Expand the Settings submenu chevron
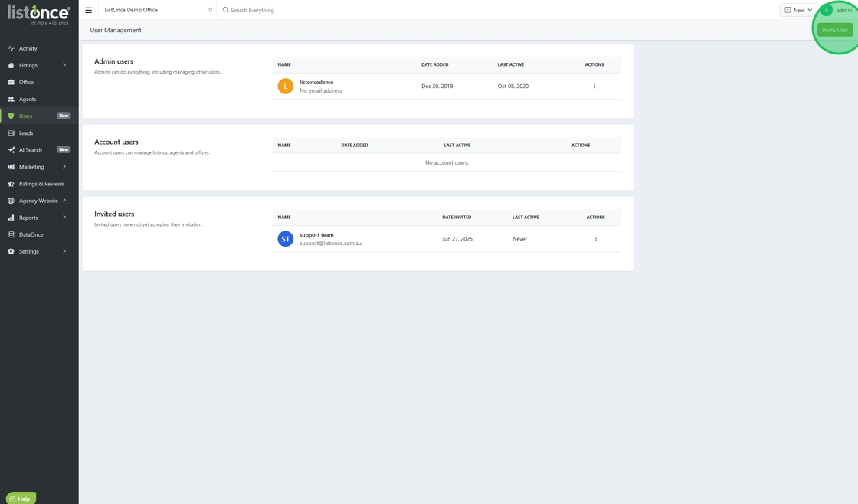Viewport: 858px width, 504px height. [64, 251]
